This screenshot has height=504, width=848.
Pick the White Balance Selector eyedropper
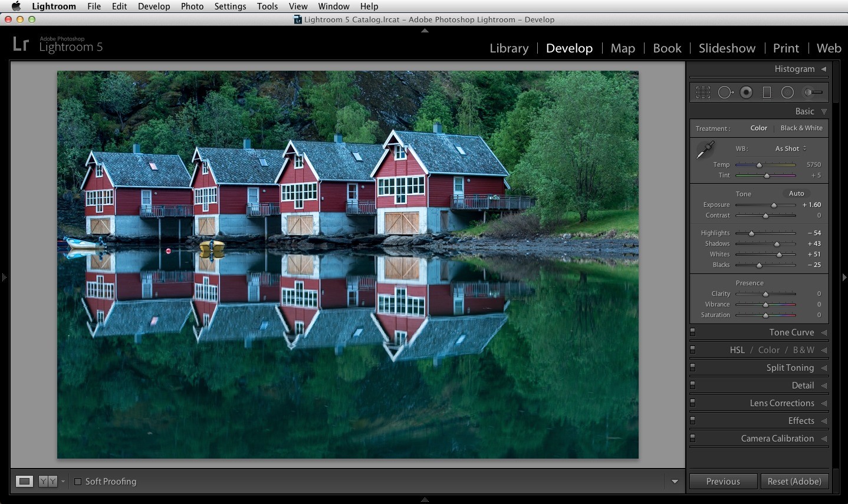[x=705, y=150]
